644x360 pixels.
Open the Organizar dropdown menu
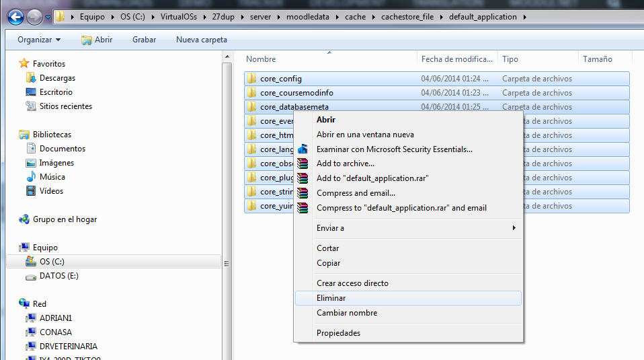click(x=38, y=40)
